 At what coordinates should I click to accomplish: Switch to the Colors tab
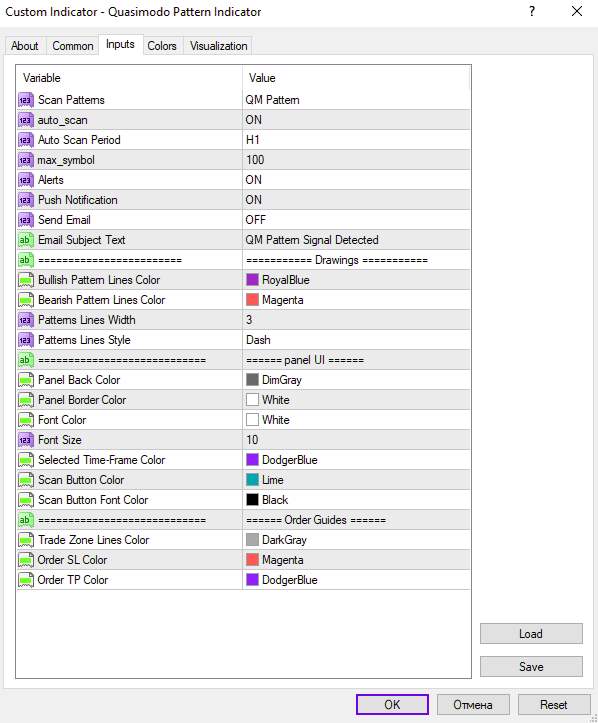point(162,46)
